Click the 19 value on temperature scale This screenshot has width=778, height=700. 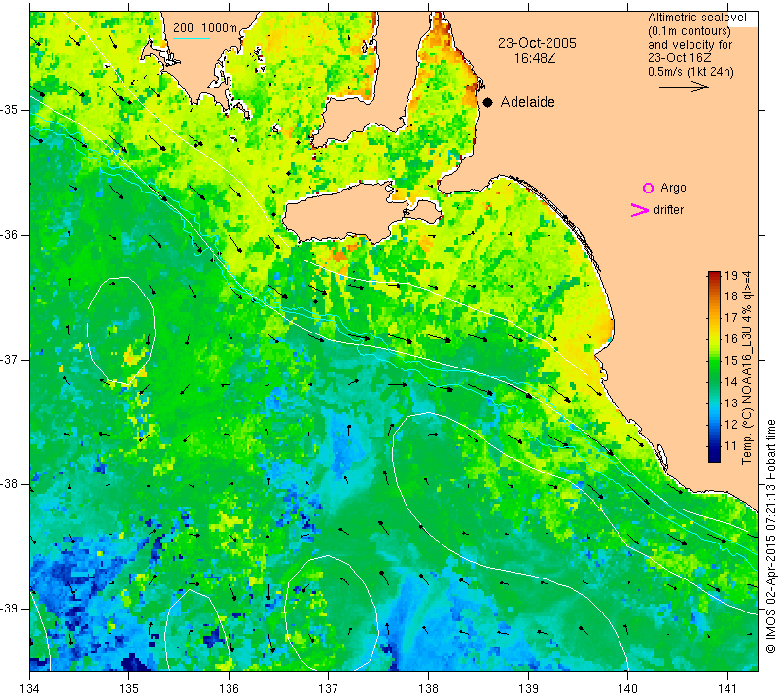(x=731, y=275)
